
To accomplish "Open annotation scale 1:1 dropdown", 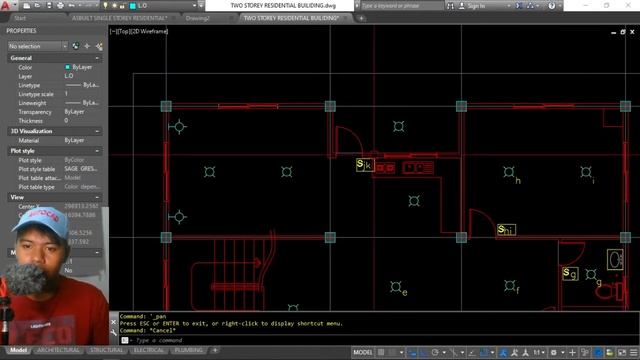I will [x=539, y=352].
